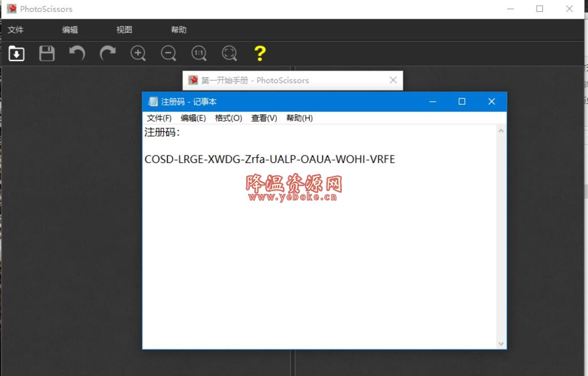This screenshot has height=376, width=588.
Task: Click Notepad scrollbar down arrow
Action: (501, 343)
